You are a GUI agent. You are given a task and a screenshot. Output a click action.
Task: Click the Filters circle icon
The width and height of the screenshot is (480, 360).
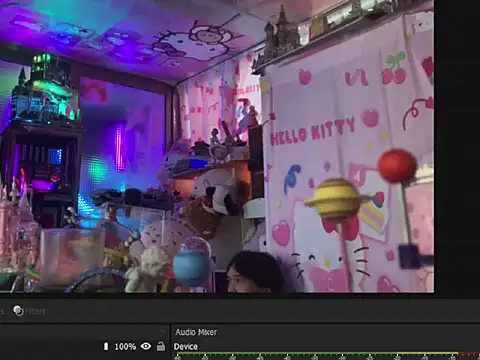pyautogui.click(x=18, y=311)
